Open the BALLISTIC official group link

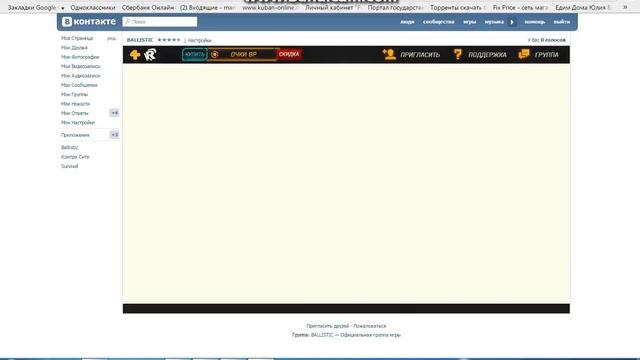pos(356,335)
